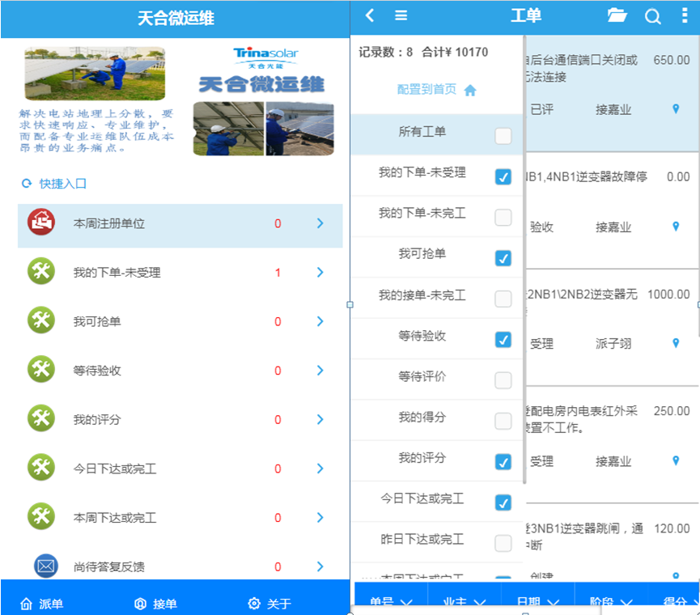Click the home icon beside 配置到首页
Image resolution: width=700 pixels, height=615 pixels.
click(x=470, y=91)
